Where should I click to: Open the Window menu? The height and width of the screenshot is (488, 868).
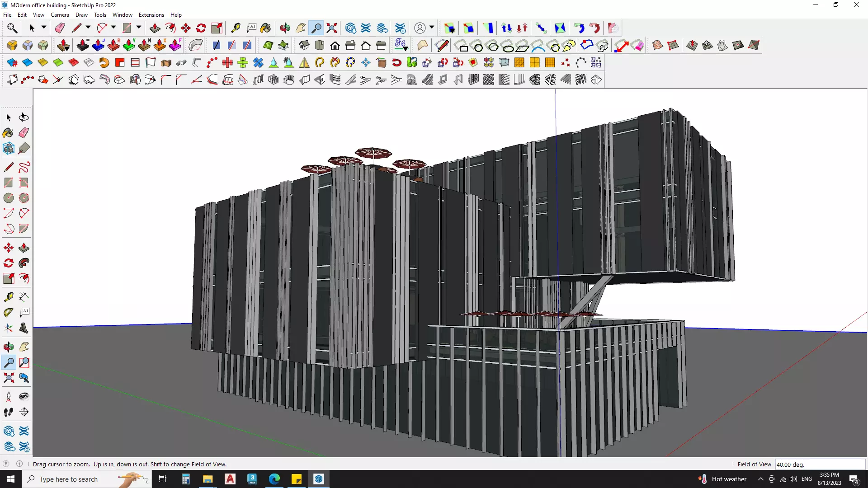[123, 15]
